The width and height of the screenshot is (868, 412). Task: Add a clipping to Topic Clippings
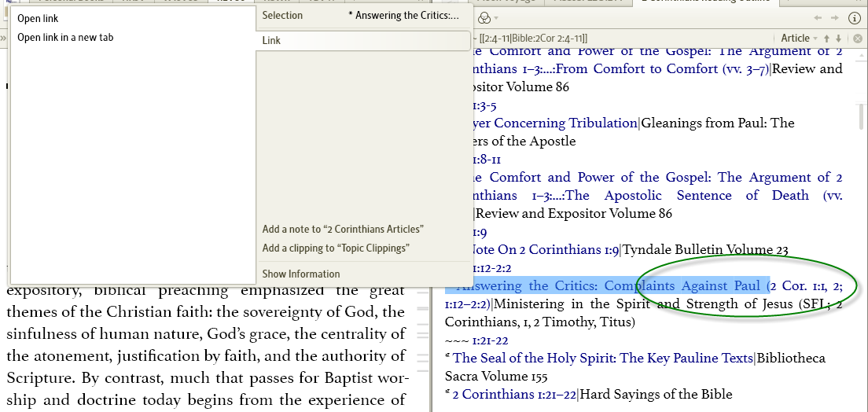point(336,248)
